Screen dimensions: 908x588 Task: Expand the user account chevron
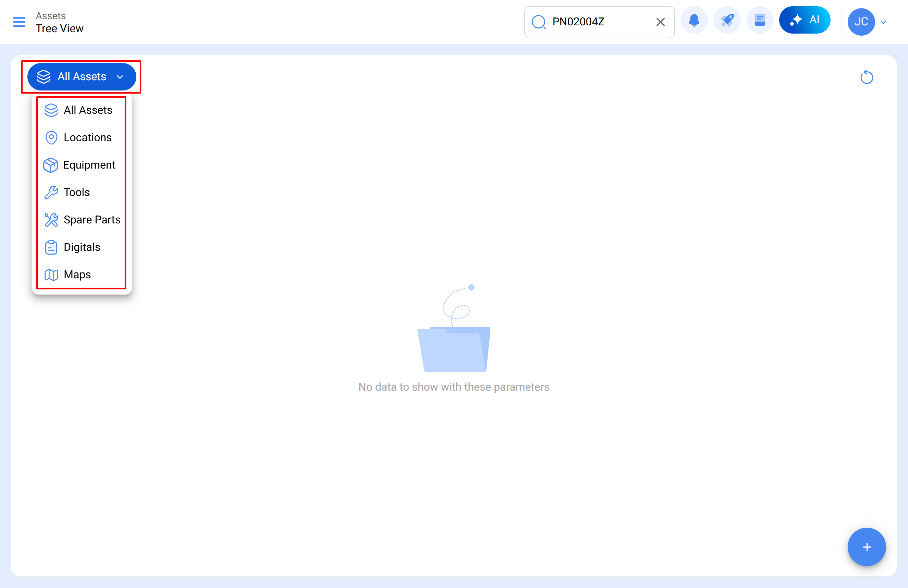pyautogui.click(x=883, y=22)
